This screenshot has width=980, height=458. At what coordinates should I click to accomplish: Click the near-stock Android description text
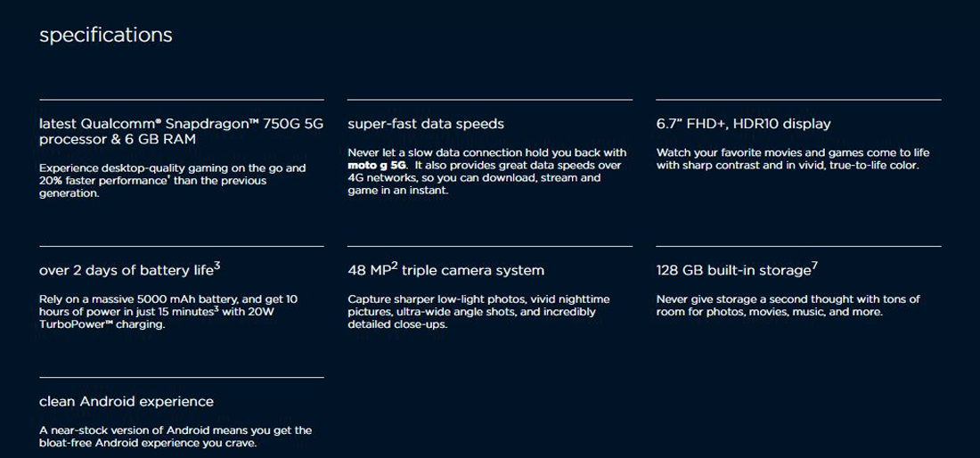pyautogui.click(x=175, y=437)
